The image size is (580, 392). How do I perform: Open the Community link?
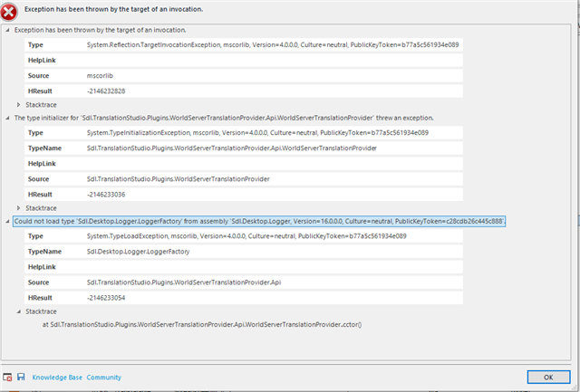(x=104, y=378)
